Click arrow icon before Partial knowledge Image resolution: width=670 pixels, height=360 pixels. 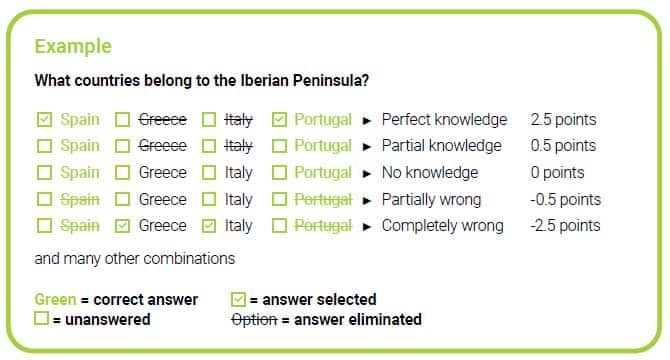click(x=366, y=147)
